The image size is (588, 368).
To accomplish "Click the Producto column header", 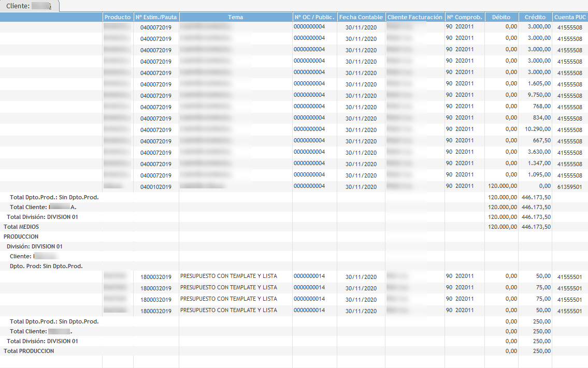I will pyautogui.click(x=118, y=17).
